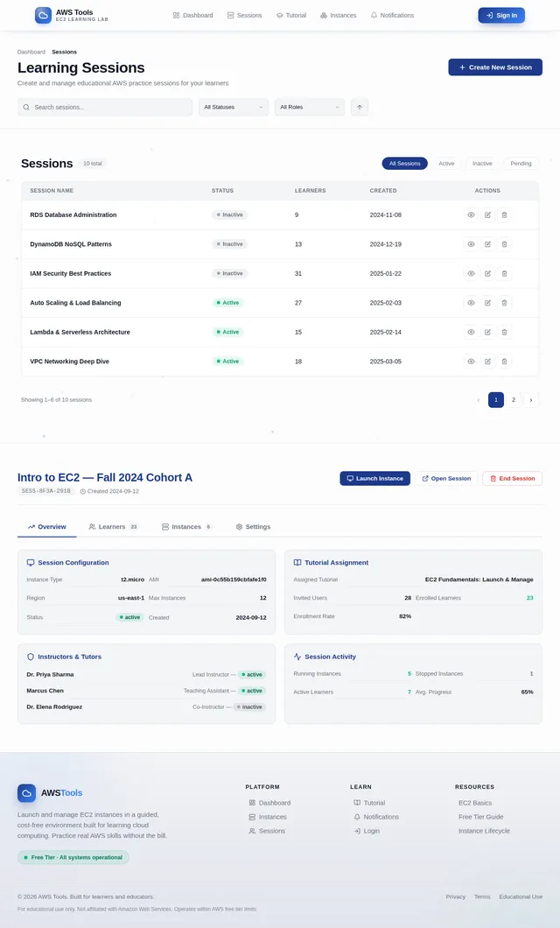Click page 1 pagination button
Image resolution: width=560 pixels, height=928 pixels.
(496, 400)
